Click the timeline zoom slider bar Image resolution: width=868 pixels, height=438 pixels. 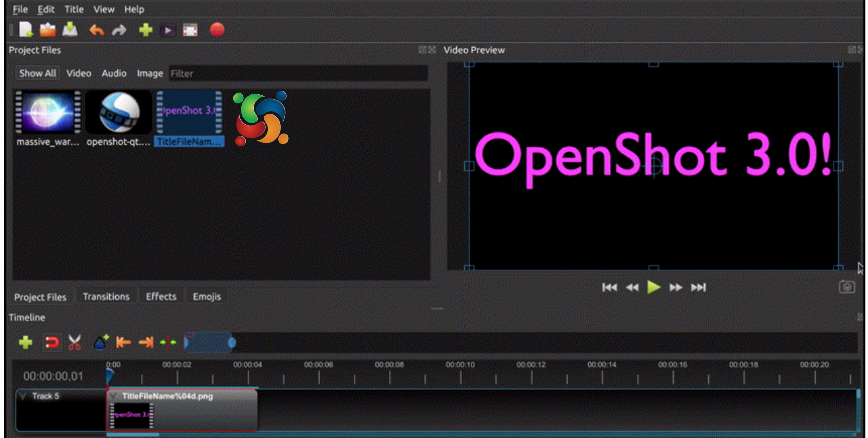tap(209, 342)
